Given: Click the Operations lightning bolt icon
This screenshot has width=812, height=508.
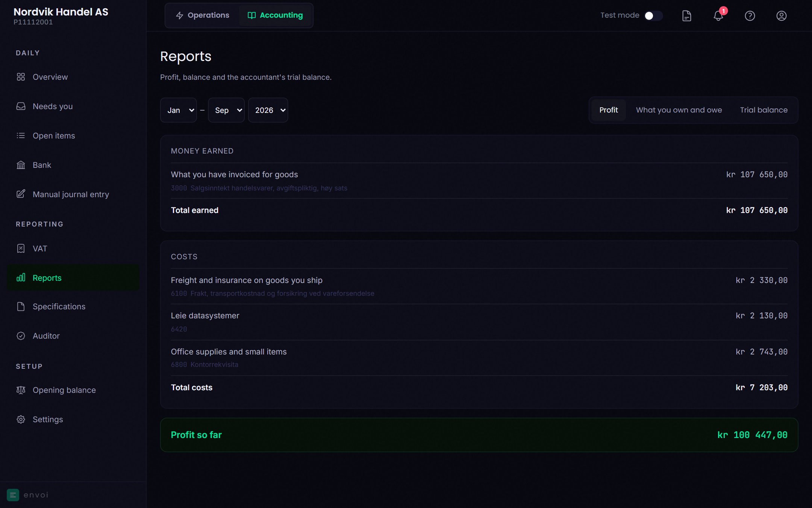Looking at the screenshot, I should pyautogui.click(x=180, y=15).
